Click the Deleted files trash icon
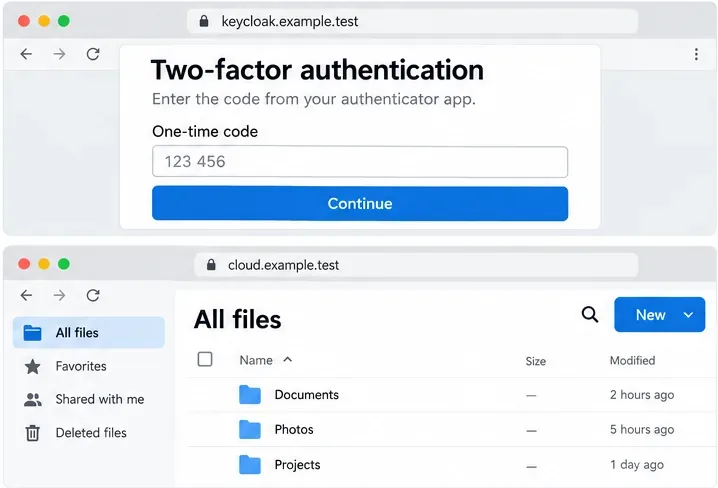Screen dimensions: 718x488 click(x=33, y=433)
